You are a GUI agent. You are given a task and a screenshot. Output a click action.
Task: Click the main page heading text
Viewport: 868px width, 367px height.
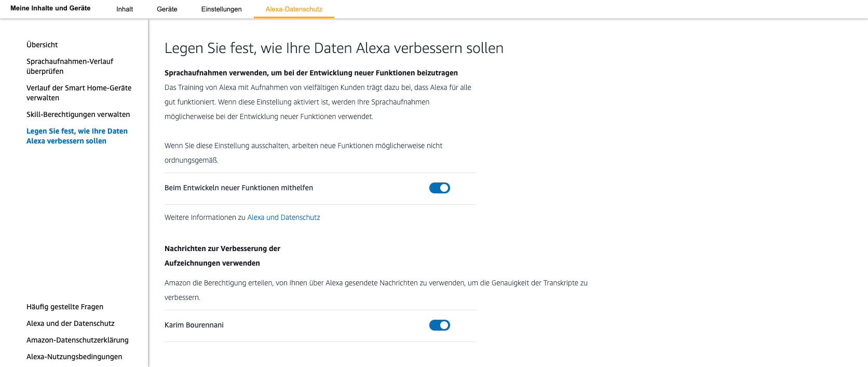(x=334, y=48)
